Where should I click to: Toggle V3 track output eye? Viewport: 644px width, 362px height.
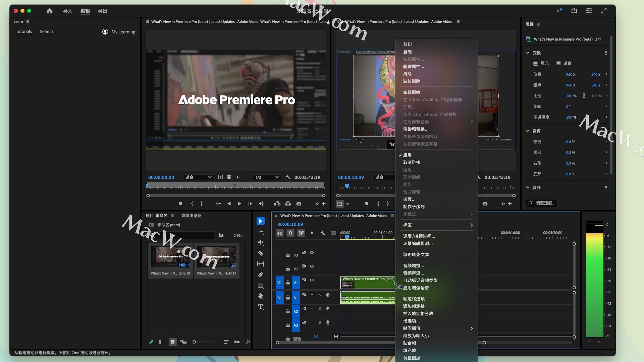click(312, 253)
